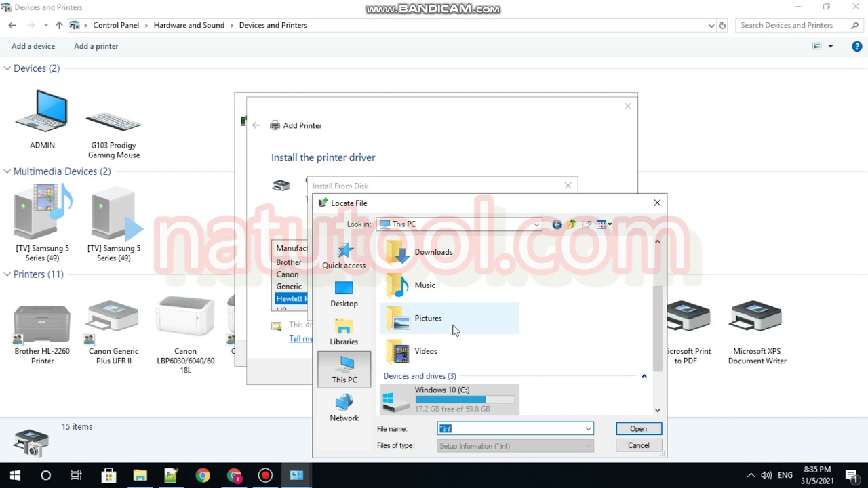868x488 pixels.
Task: Go up one level in Locate File
Action: [x=572, y=224]
